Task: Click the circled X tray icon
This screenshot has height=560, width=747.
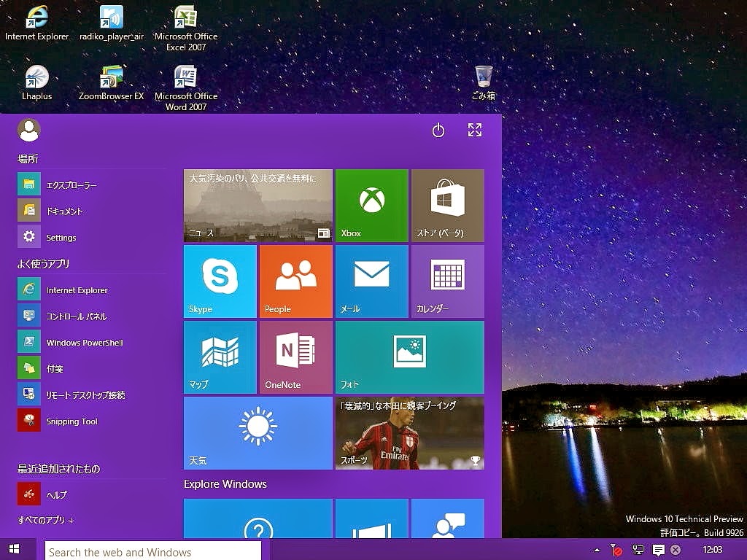Action: click(x=676, y=550)
